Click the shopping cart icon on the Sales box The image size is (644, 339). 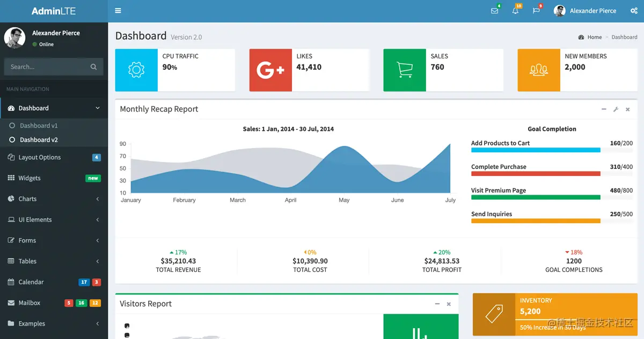point(404,70)
